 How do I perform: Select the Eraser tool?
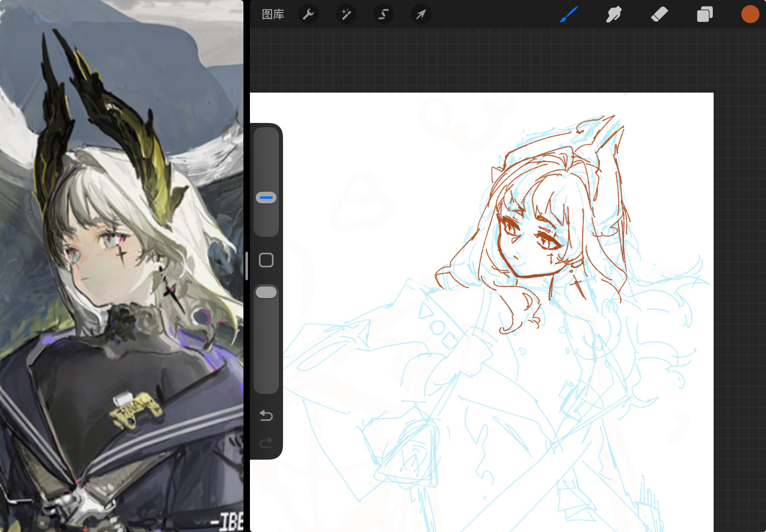pos(659,14)
